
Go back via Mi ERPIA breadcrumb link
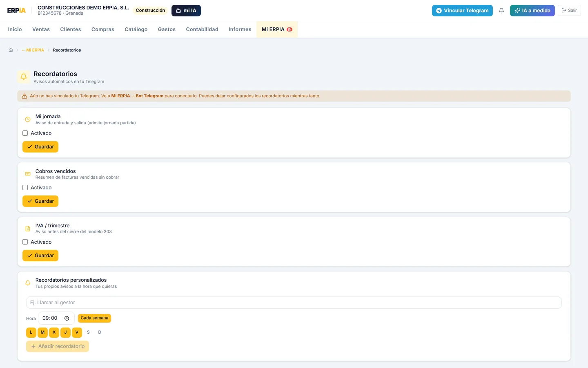coord(33,50)
